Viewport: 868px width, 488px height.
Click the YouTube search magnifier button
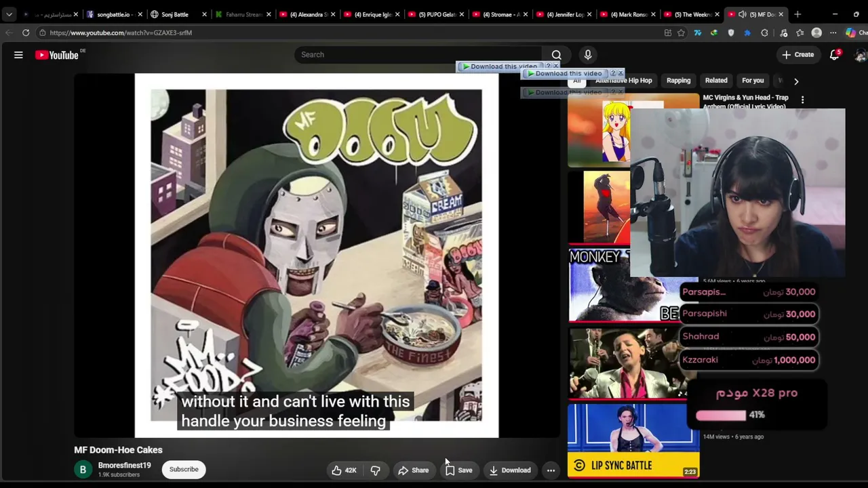[x=556, y=55]
